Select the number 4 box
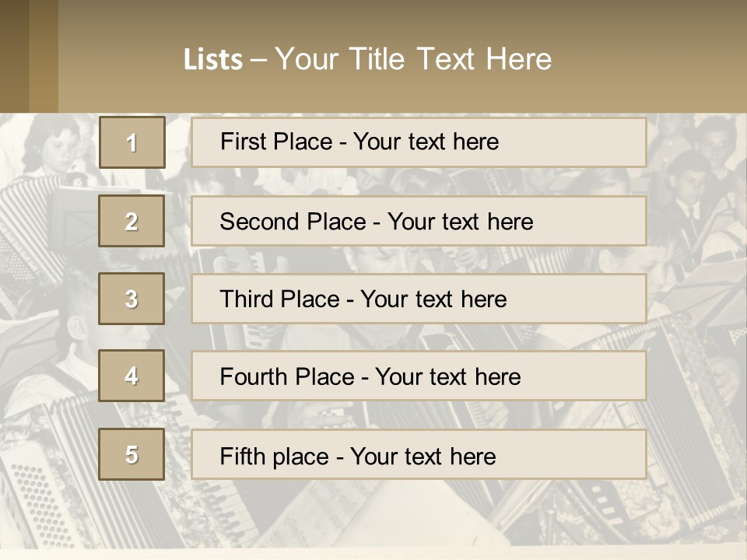 (x=132, y=376)
